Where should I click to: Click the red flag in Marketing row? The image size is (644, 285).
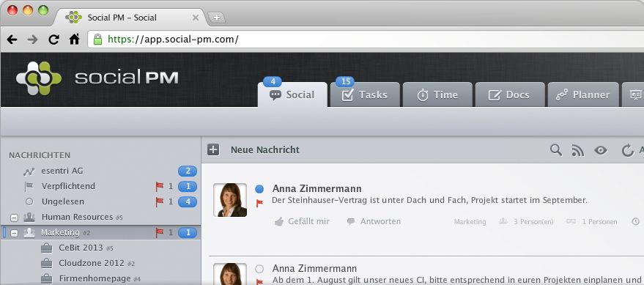160,232
